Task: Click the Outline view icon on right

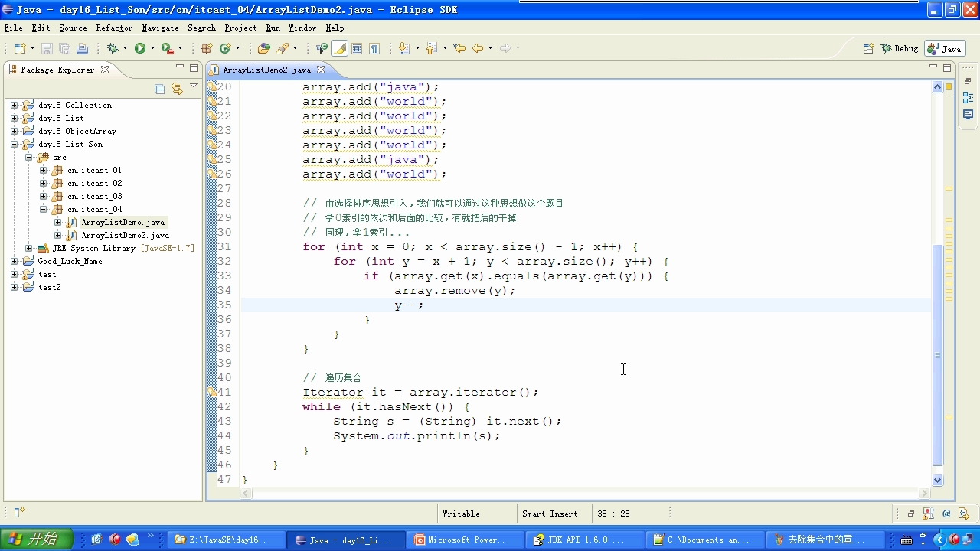Action: click(x=969, y=98)
